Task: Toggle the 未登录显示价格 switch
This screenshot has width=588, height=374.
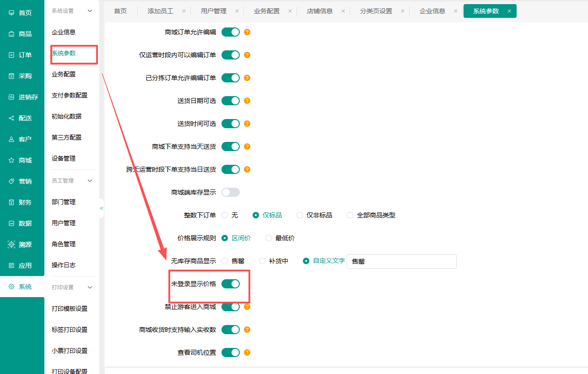Action: point(231,284)
